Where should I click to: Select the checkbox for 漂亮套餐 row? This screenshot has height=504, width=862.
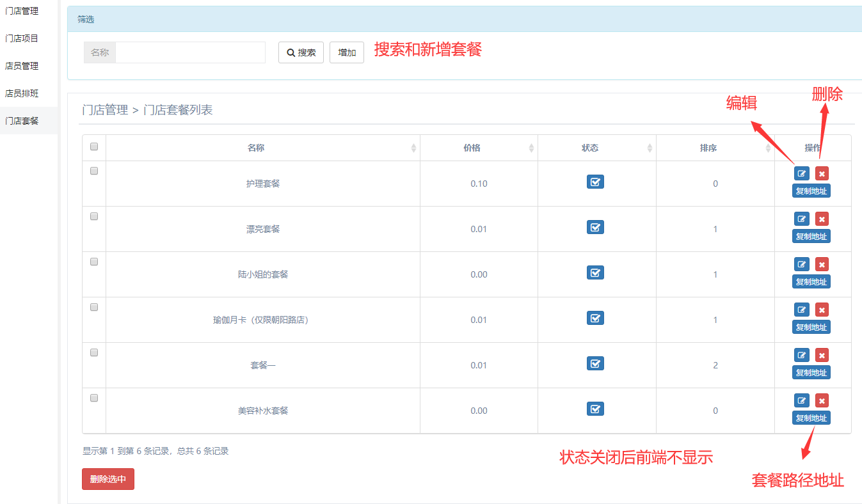[94, 216]
